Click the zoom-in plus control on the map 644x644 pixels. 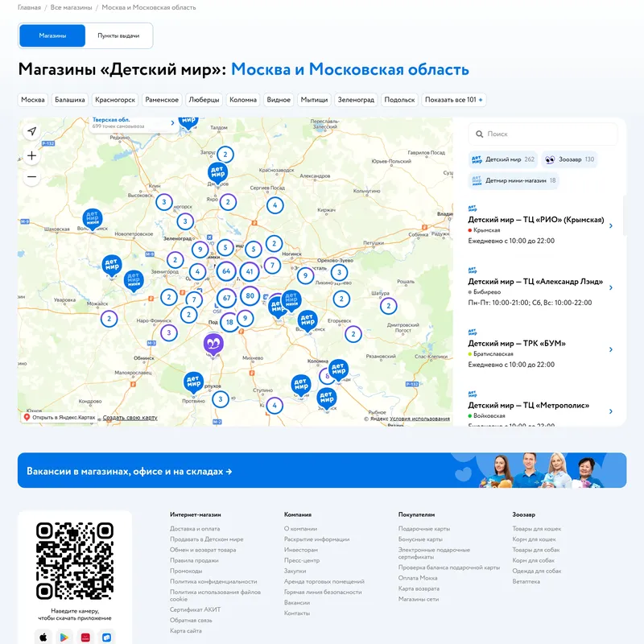coord(31,155)
